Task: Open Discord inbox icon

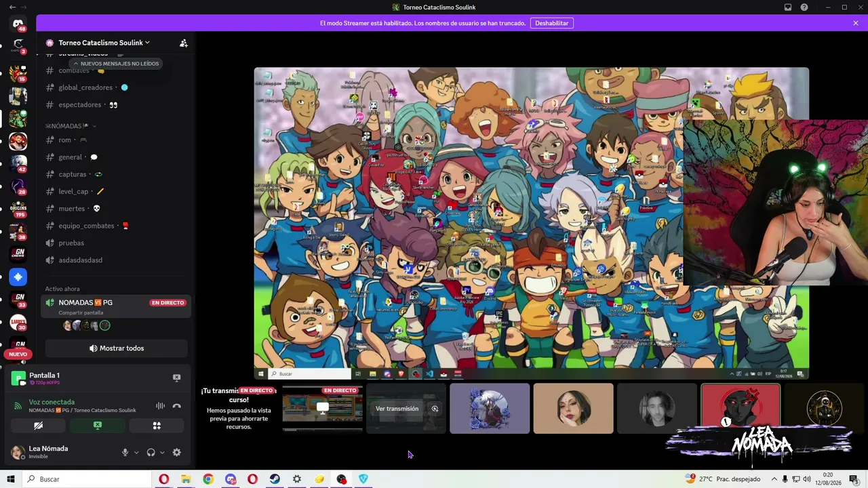Action: pyautogui.click(x=788, y=7)
